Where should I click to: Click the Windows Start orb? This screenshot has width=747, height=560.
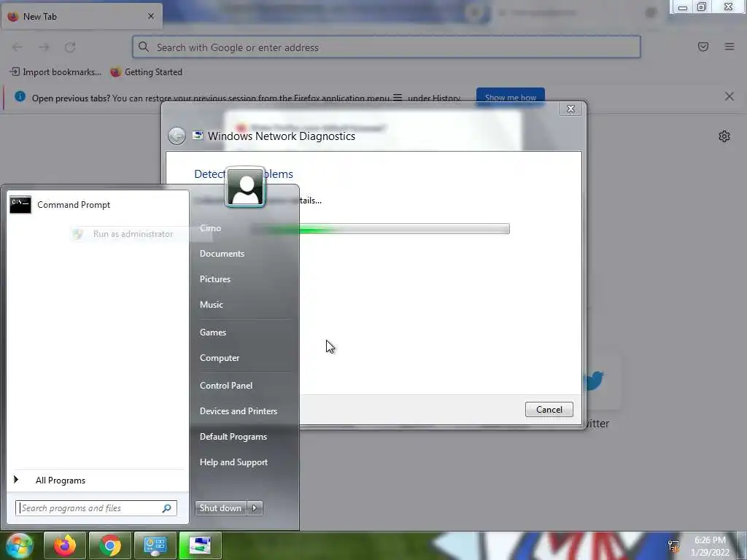19,545
